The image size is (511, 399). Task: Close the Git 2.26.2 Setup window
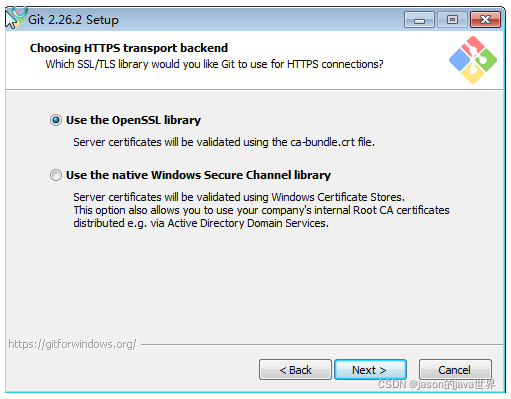coord(485,20)
